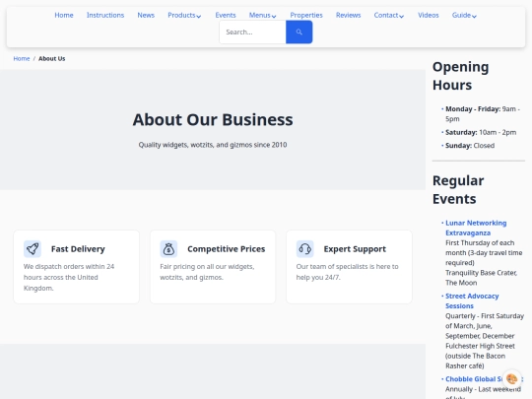Click the Competitive Prices card title
The height and width of the screenshot is (399, 532).
pyautogui.click(x=227, y=249)
